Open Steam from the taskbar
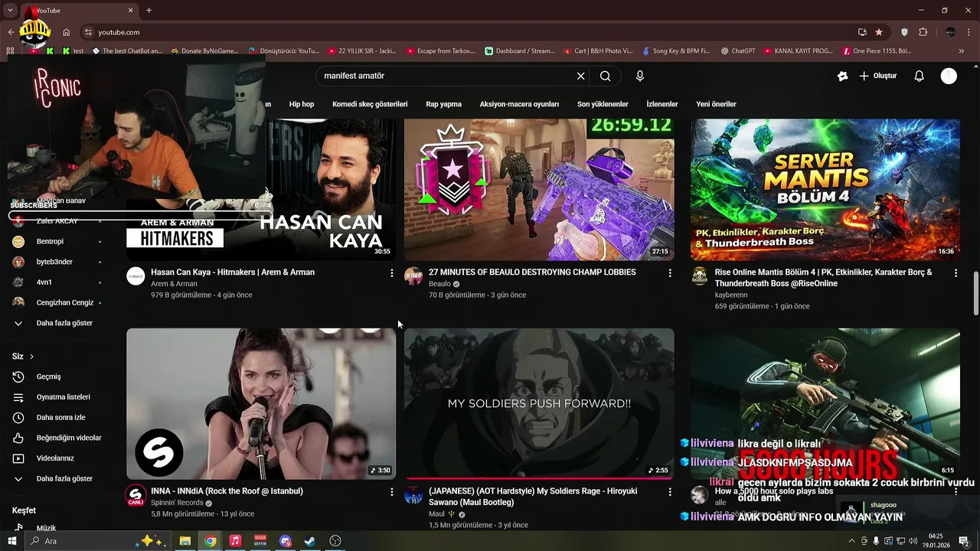 point(310,541)
